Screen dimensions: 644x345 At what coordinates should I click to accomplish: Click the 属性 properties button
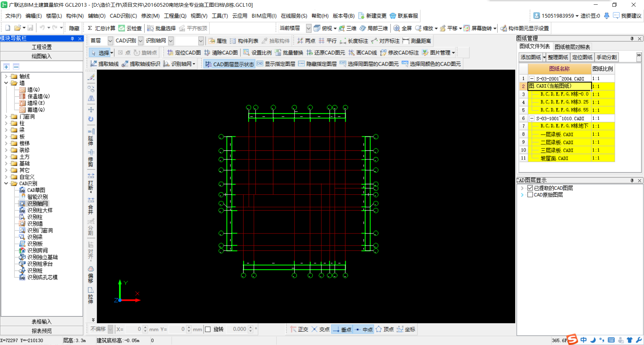[x=218, y=41]
